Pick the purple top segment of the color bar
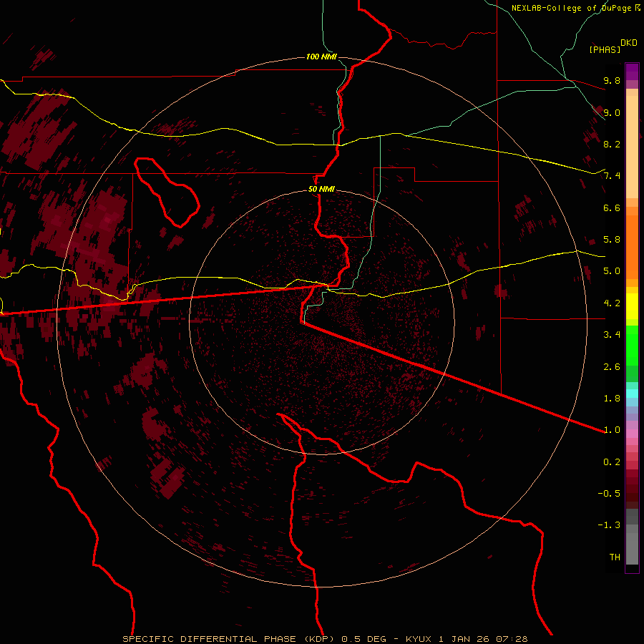Viewport: 644px width, 644px height. [x=632, y=72]
